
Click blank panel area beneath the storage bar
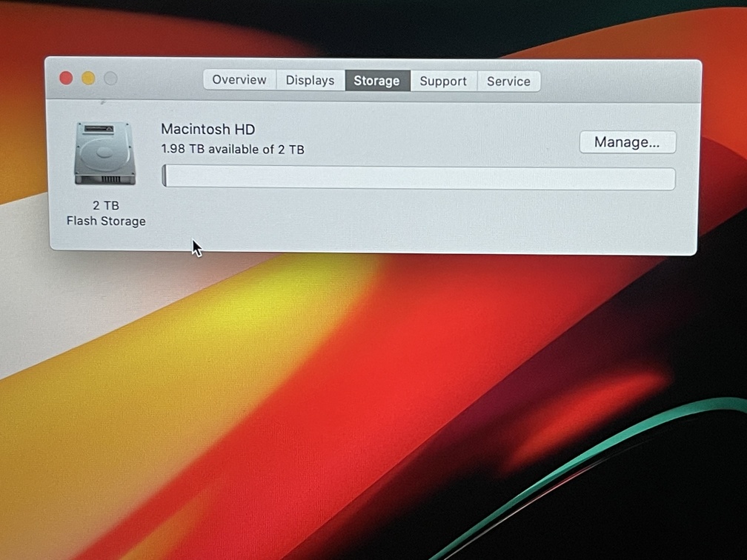tap(415, 219)
